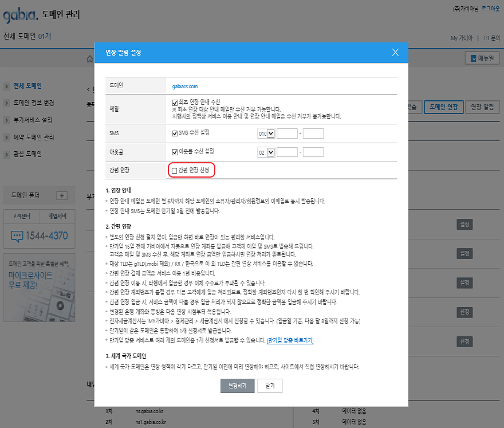The height and width of the screenshot is (428, 504).
Task: Focus 아웃콜 middle number input field
Action: click(x=287, y=152)
